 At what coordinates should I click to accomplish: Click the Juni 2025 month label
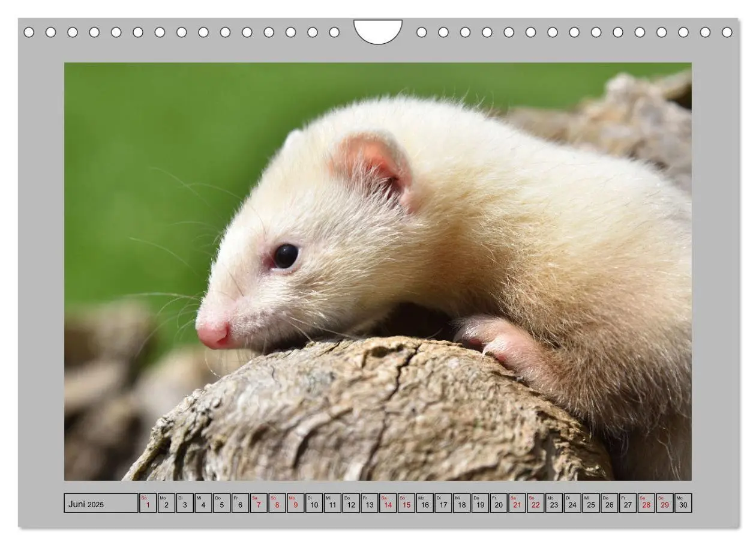click(x=86, y=504)
